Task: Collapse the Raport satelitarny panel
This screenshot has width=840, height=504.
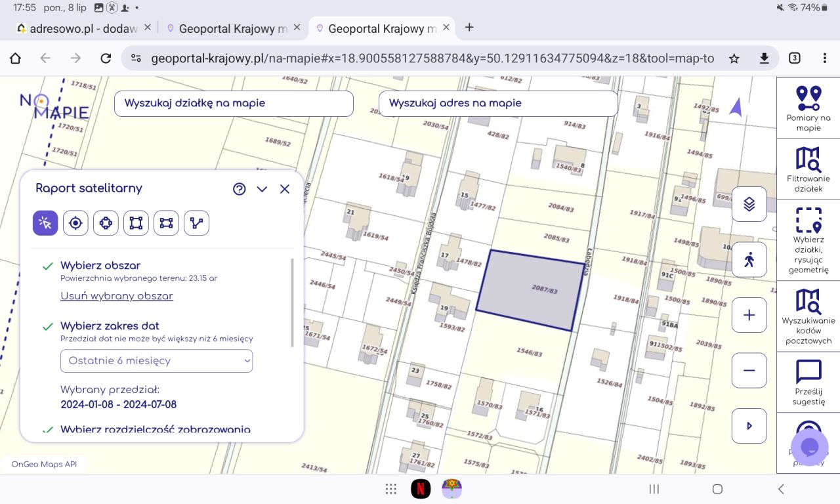Action: [262, 189]
